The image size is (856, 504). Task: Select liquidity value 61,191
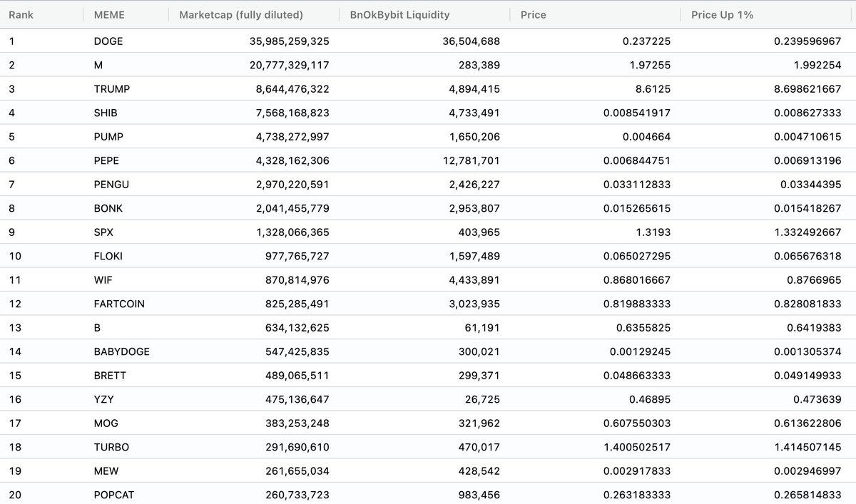(482, 328)
